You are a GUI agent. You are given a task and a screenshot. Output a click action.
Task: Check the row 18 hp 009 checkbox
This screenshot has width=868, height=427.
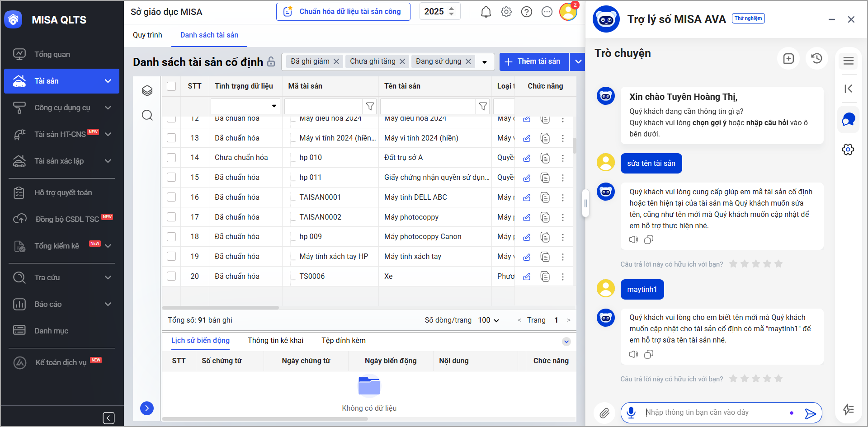tap(171, 237)
